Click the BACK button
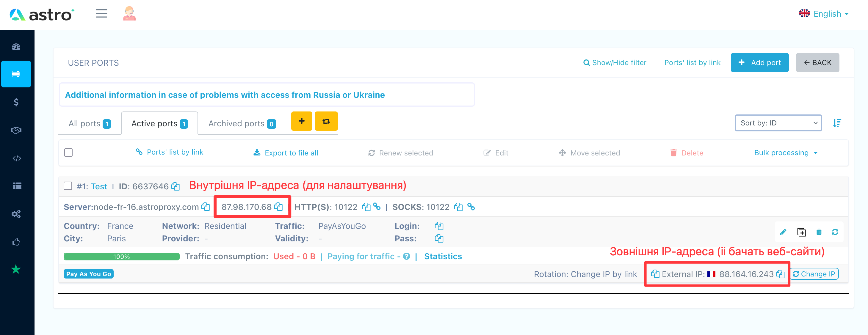 click(817, 63)
